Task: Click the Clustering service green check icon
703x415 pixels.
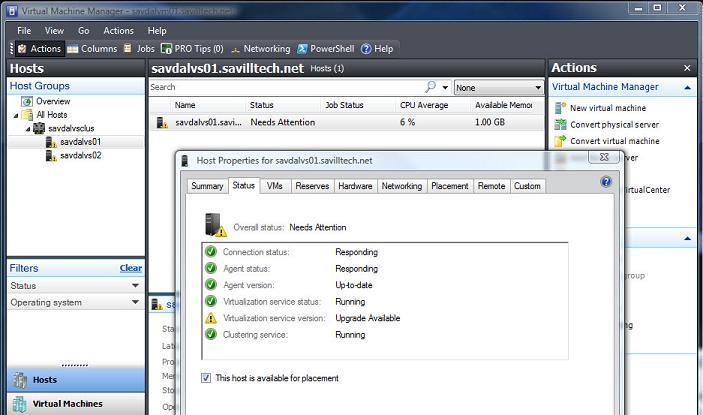Action: pos(211,334)
